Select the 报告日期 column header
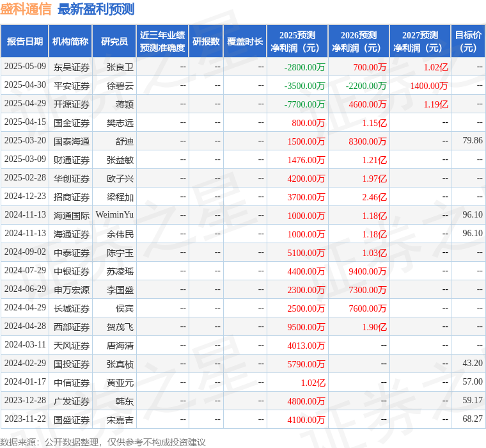The width and height of the screenshot is (486, 448). tap(25, 41)
